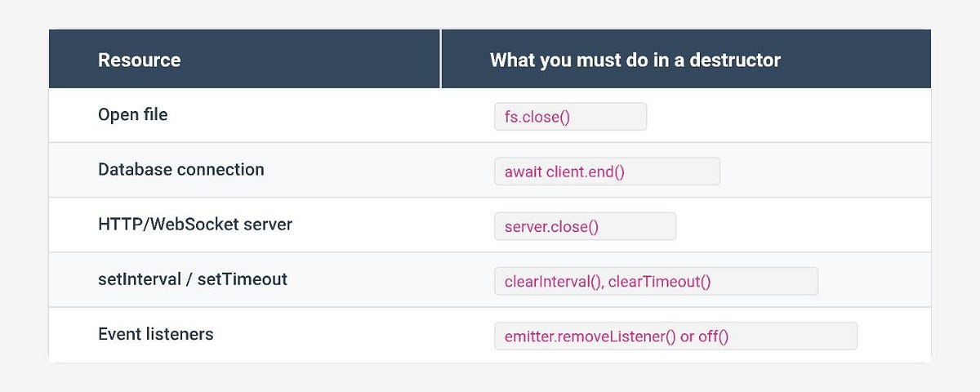Click the word 'await' in code box
Viewport: 980px width, 392px height.
point(518,172)
